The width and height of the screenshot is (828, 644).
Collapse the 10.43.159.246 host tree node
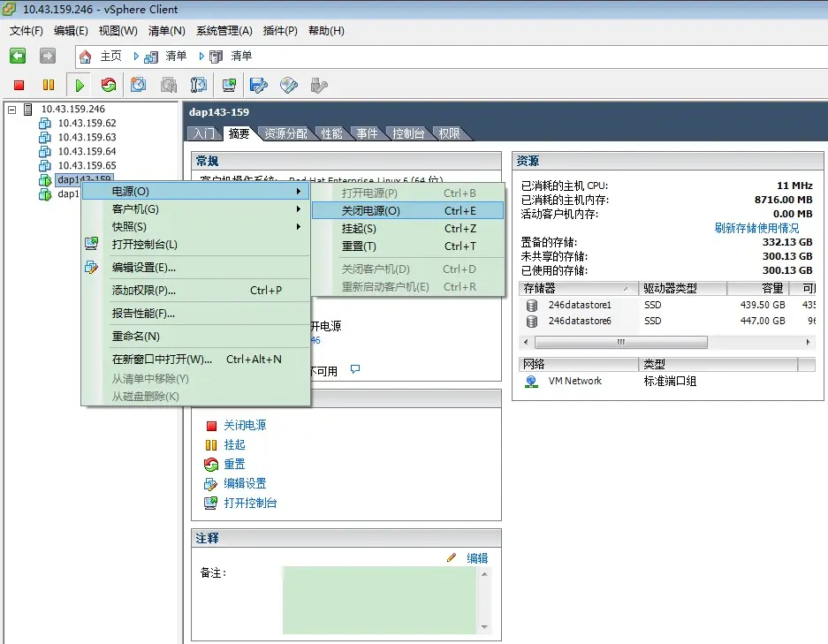[x=12, y=110]
